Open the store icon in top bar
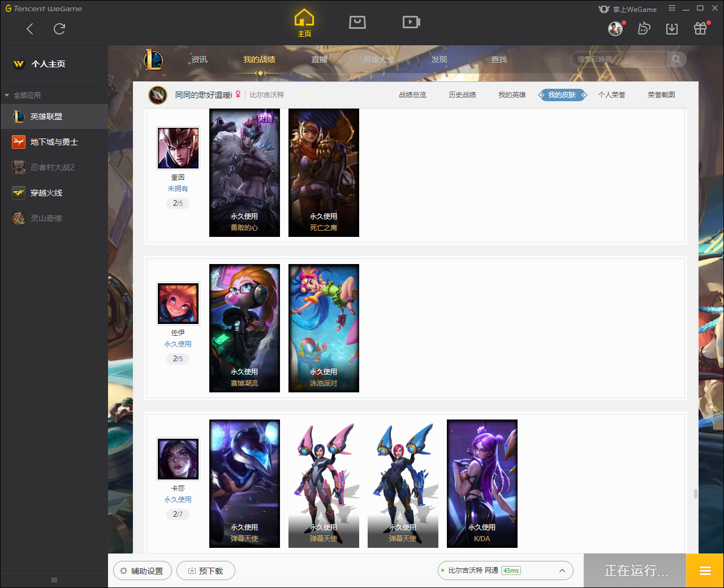The image size is (724, 588). pyautogui.click(x=357, y=22)
